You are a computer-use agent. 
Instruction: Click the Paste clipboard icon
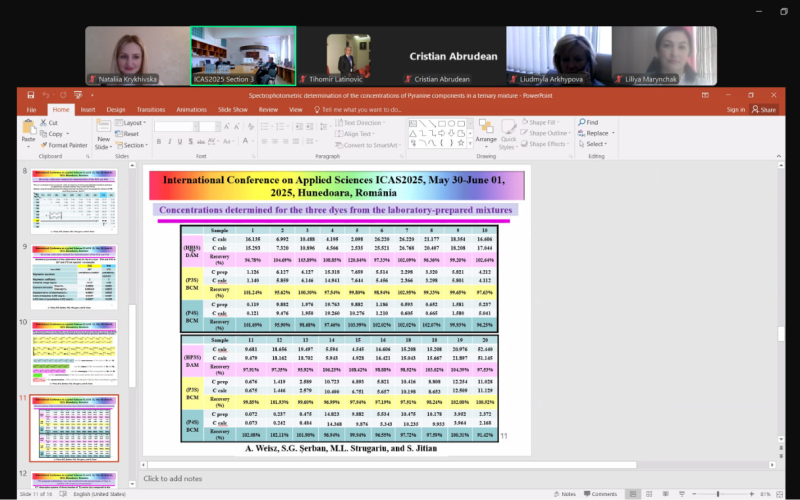(29, 128)
